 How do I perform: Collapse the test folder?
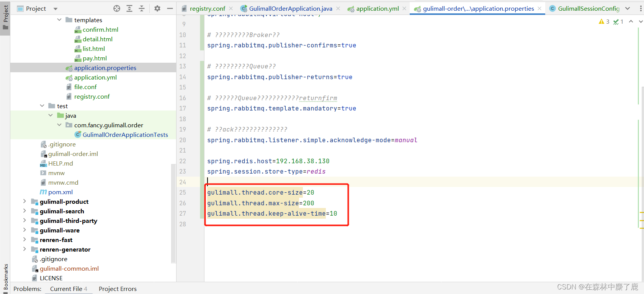pos(42,106)
